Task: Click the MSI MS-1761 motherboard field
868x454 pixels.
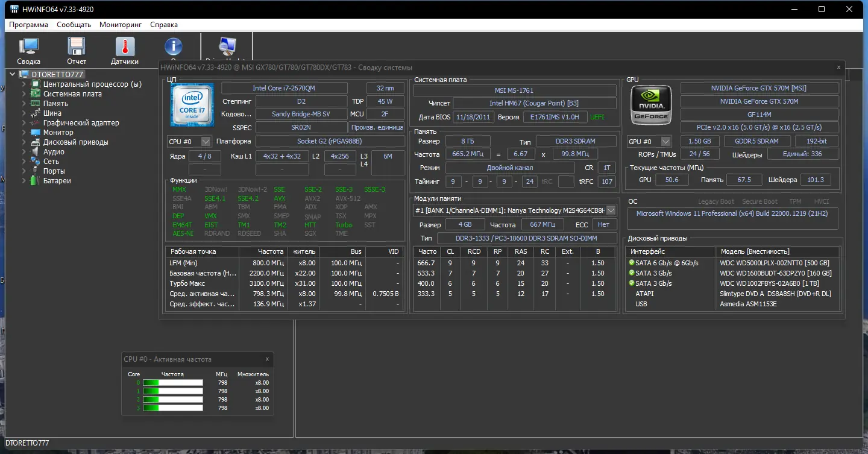Action: coord(514,90)
